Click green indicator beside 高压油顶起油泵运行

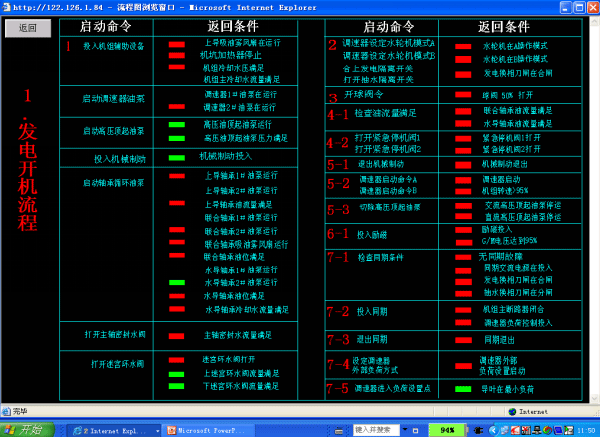pos(177,125)
